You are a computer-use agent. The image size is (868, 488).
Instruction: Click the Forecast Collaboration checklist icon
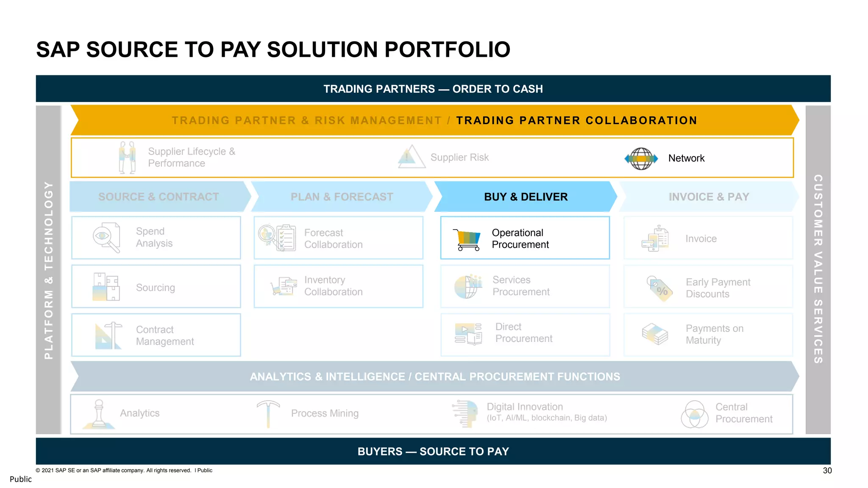tap(277, 238)
